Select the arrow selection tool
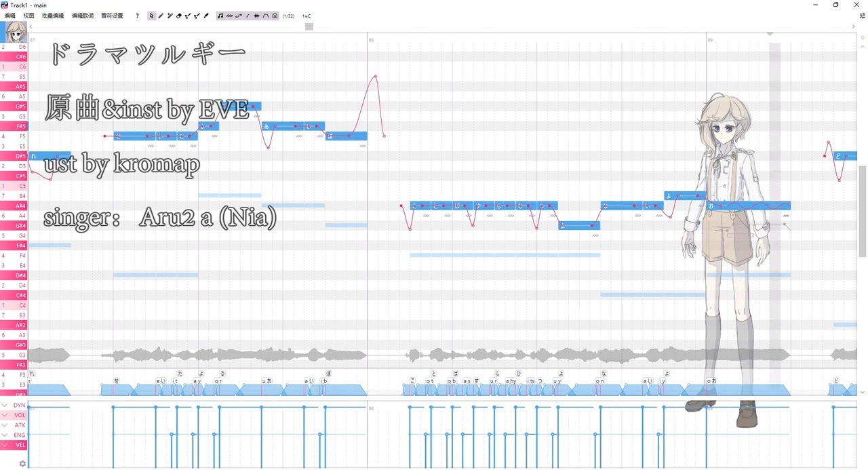Screen dimensions: 868x470 (151, 16)
